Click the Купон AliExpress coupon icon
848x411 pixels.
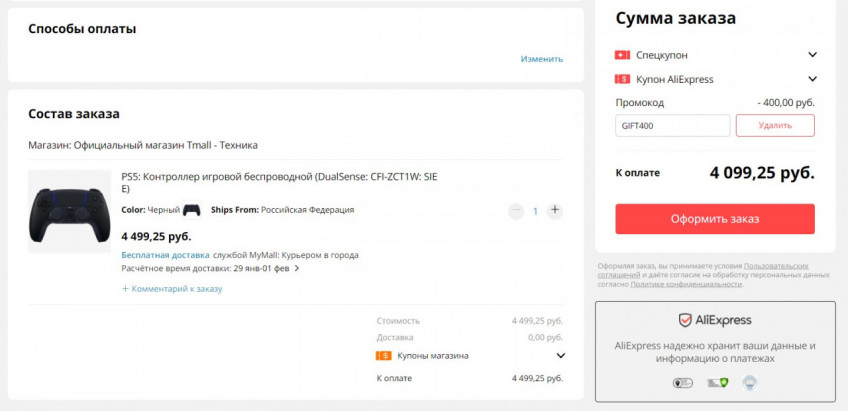point(622,79)
